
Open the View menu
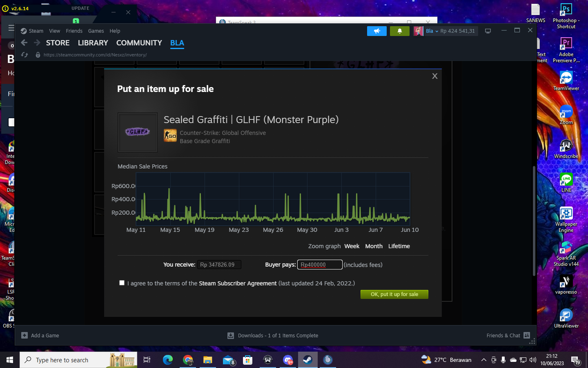point(55,31)
